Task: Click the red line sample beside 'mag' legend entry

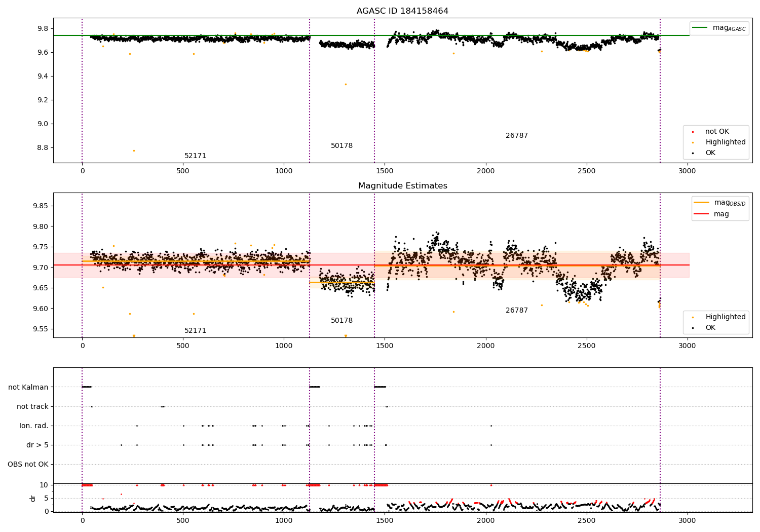Action: pos(701,214)
